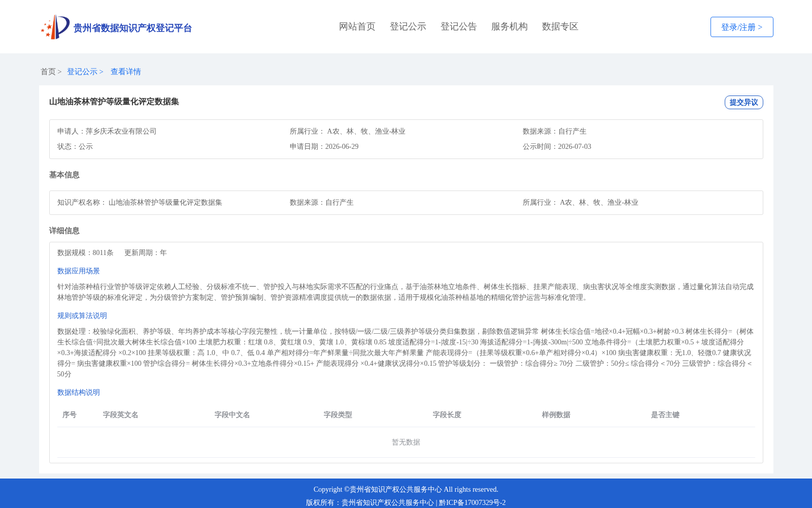Click the 提交异议 button

(743, 102)
